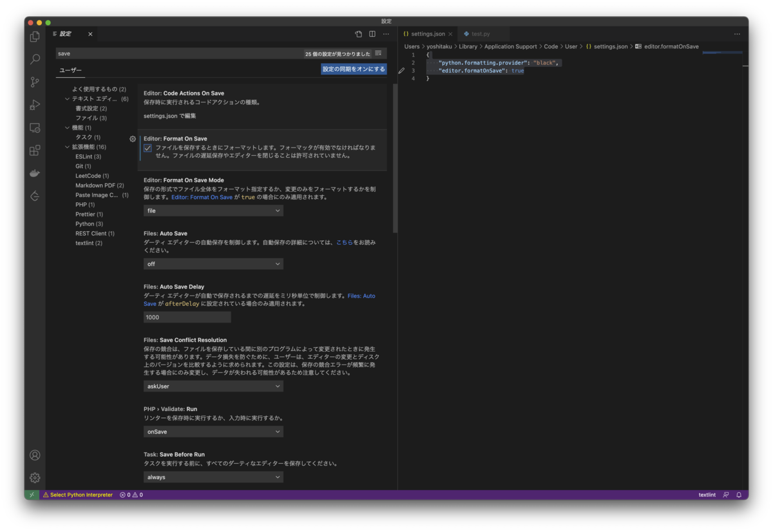Select Prettier (1) in settings tree
The width and height of the screenshot is (773, 532).
[x=89, y=214]
